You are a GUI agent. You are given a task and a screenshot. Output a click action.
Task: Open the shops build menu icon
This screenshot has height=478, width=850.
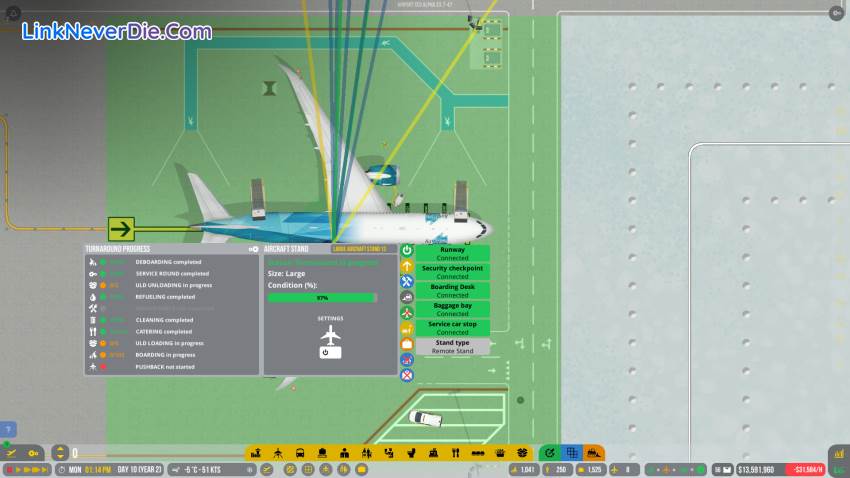coord(433,453)
